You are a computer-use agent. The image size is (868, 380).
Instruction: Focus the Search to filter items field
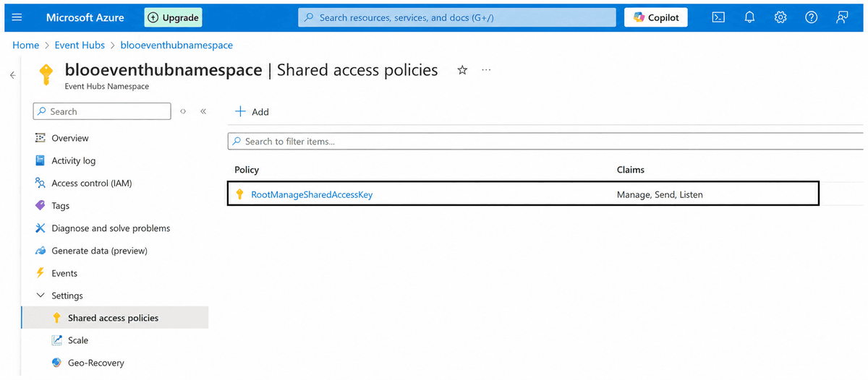(x=545, y=142)
